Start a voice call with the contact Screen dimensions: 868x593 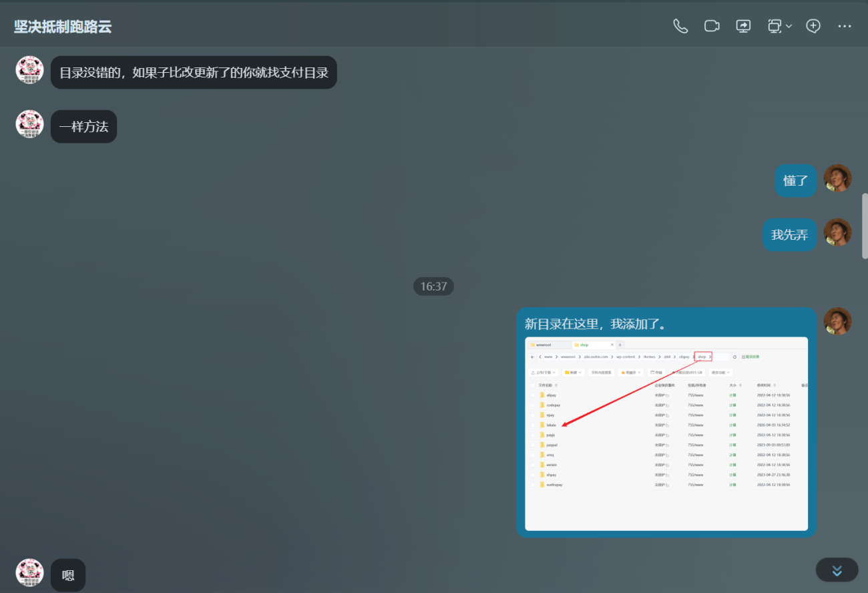coord(680,26)
